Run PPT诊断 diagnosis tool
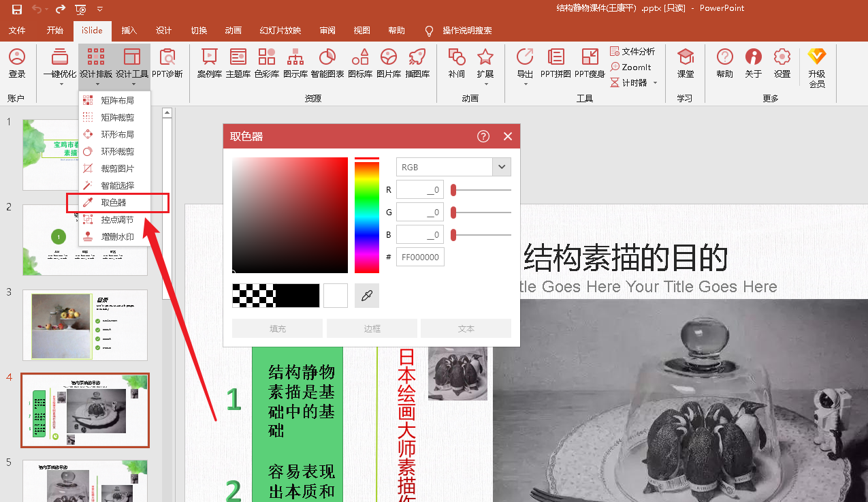Screen dimensions: 868x502 coord(167,63)
